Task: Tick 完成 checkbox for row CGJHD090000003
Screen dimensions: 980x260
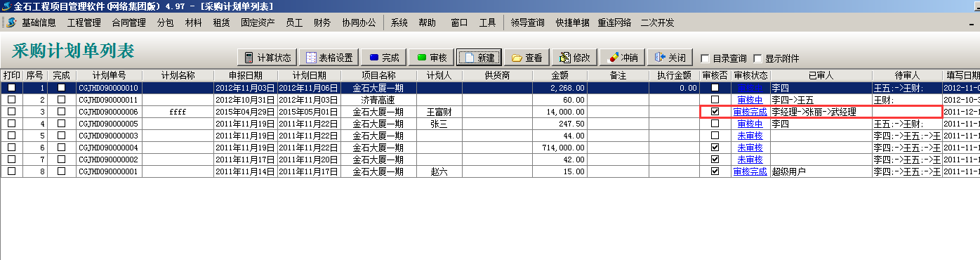Action: tap(61, 135)
